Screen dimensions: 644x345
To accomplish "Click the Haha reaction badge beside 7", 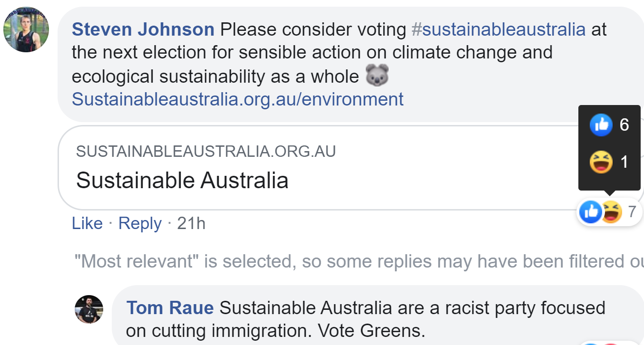I will tap(613, 212).
